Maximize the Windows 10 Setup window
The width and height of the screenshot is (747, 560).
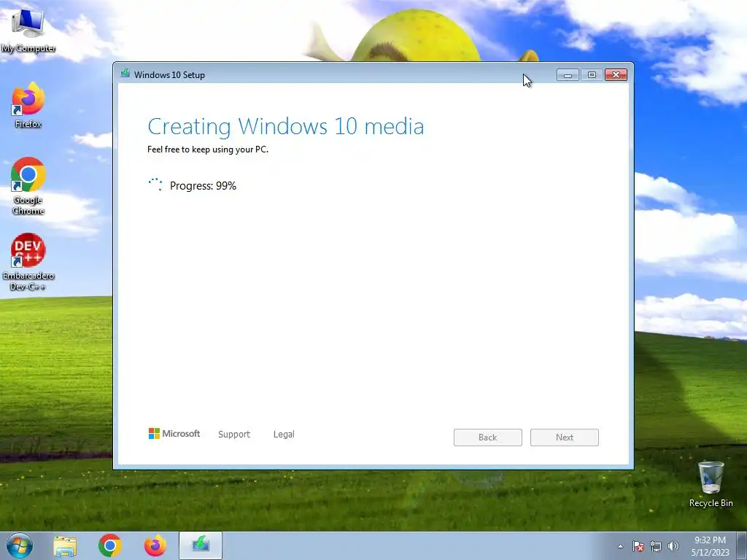click(592, 75)
